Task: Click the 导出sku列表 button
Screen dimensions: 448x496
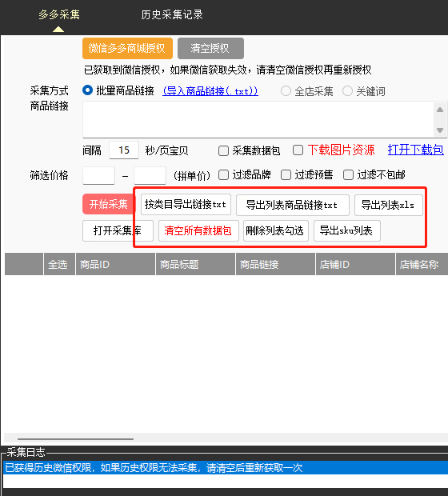Action: pos(346,230)
